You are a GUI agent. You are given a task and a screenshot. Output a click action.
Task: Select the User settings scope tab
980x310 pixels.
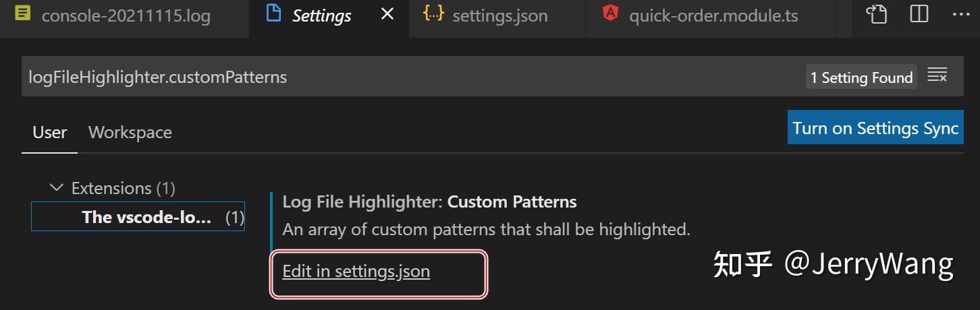pyautogui.click(x=49, y=132)
